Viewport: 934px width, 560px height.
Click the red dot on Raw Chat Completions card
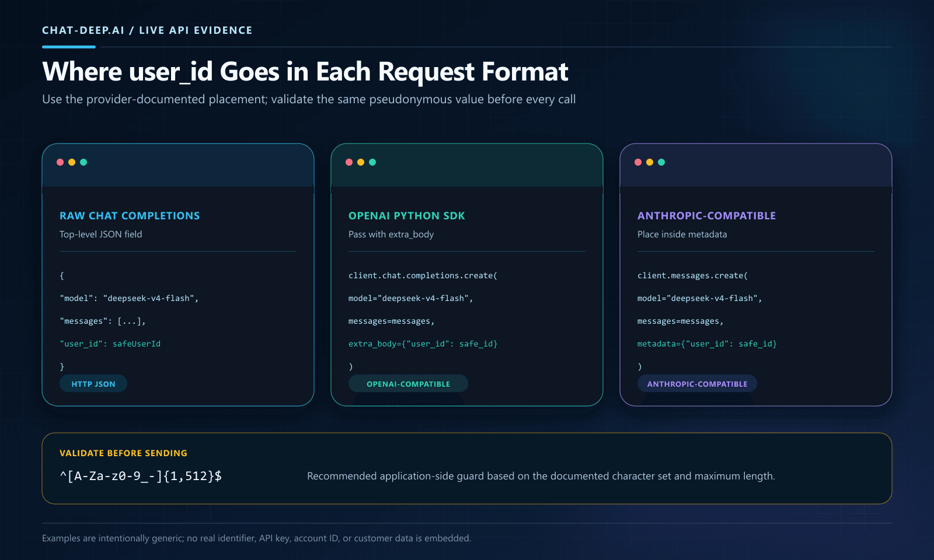tap(60, 162)
